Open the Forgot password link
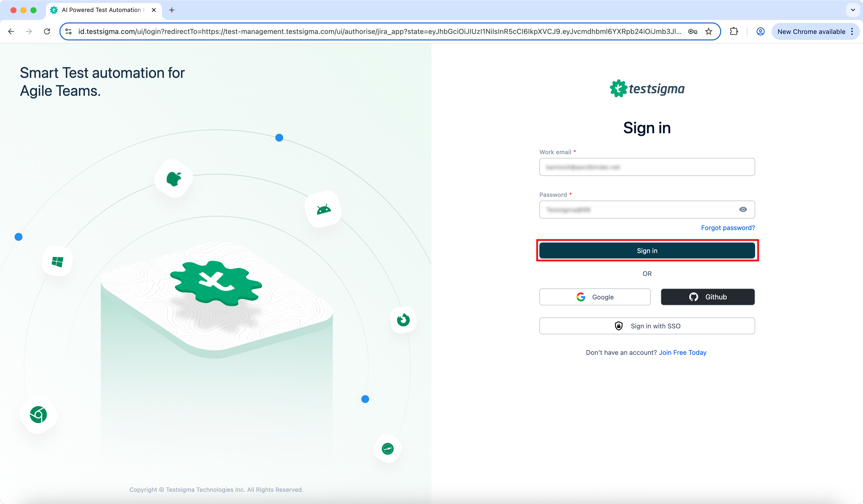 (728, 228)
